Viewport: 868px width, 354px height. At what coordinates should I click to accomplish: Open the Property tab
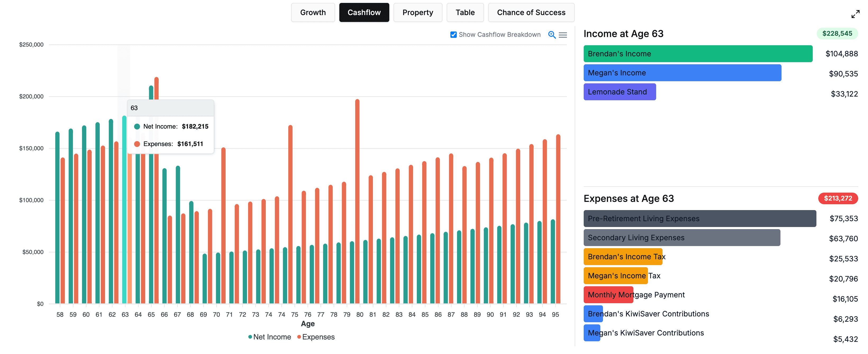coord(418,12)
